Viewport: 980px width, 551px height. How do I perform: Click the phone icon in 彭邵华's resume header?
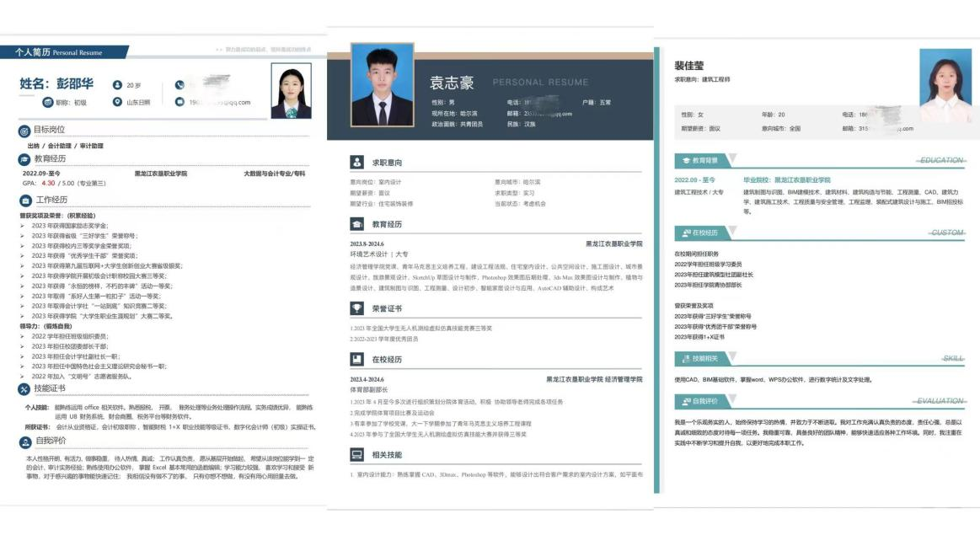pyautogui.click(x=180, y=85)
